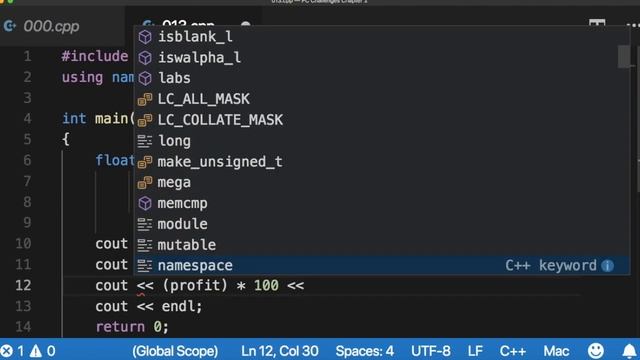Viewport: 640px width, 360px height.
Task: Click the #include text on line 1
Action: pyautogui.click(x=95, y=56)
